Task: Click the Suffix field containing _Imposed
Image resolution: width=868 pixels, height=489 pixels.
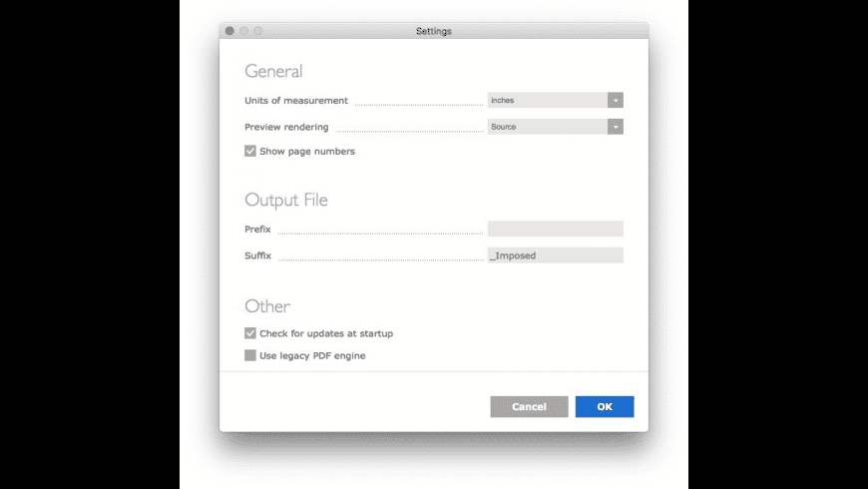Action: pos(556,255)
